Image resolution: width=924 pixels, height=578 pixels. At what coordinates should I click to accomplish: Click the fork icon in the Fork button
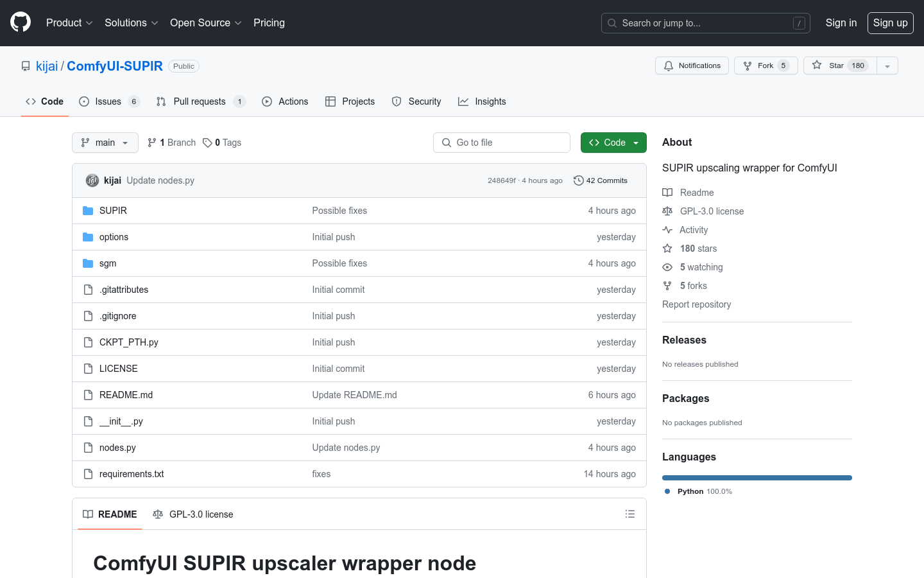748,66
